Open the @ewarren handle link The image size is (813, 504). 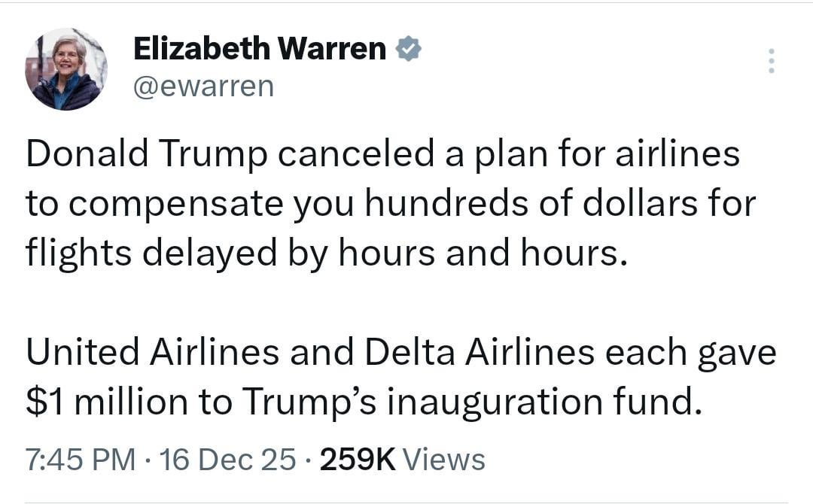point(203,87)
